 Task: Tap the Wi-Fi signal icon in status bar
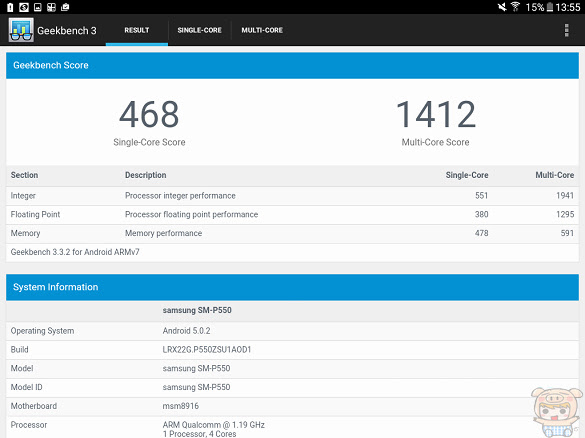tap(516, 7)
